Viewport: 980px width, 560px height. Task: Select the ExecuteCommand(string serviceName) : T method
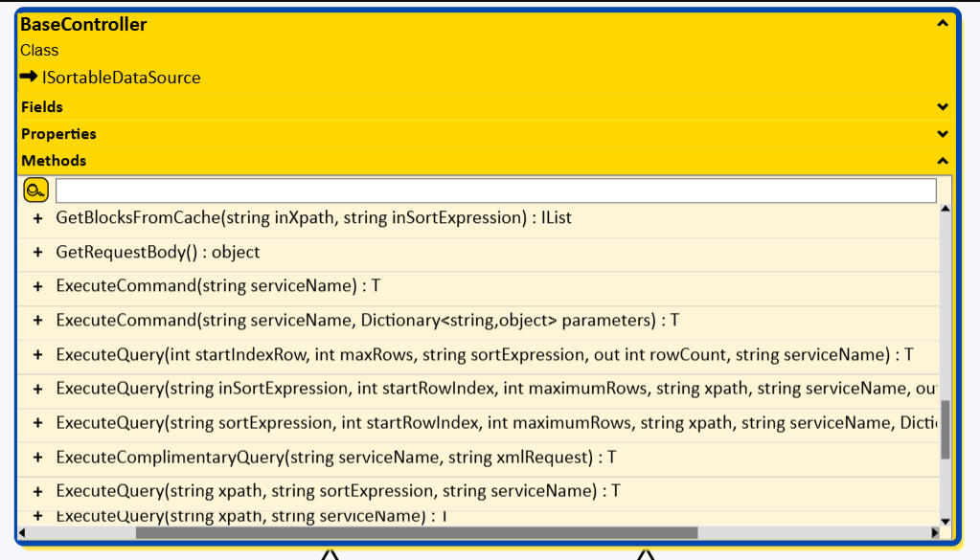[218, 286]
